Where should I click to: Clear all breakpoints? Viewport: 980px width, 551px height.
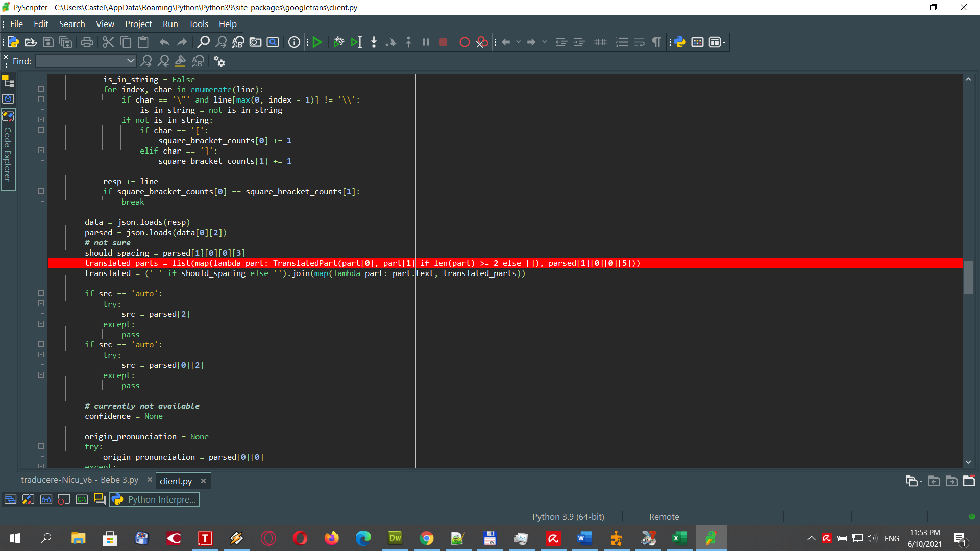tap(481, 42)
